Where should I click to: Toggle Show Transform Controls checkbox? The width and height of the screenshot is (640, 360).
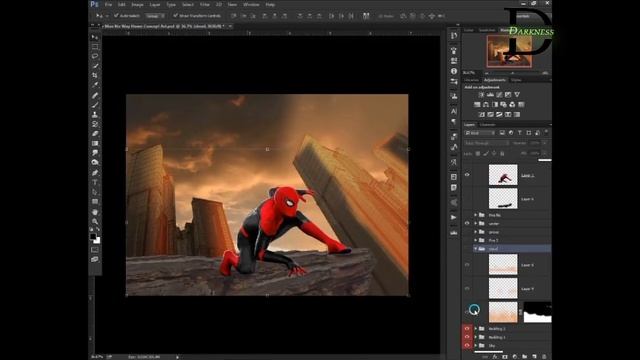[176, 16]
